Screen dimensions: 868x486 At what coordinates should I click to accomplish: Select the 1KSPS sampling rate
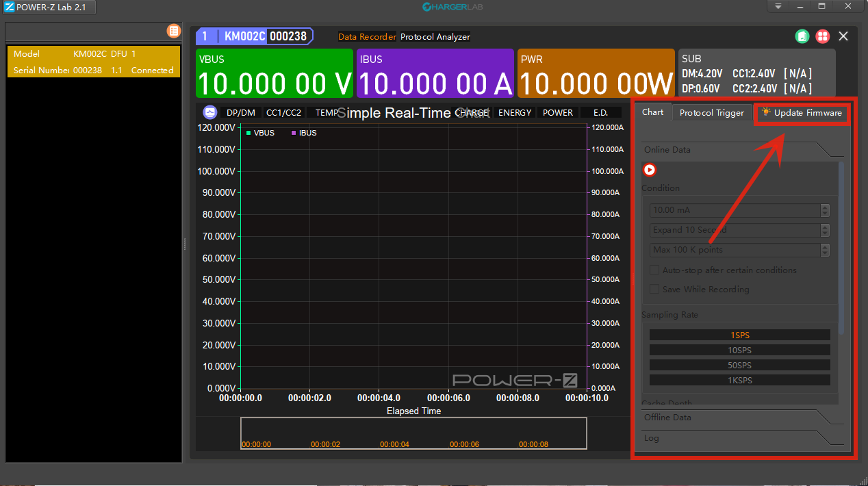[x=739, y=380]
